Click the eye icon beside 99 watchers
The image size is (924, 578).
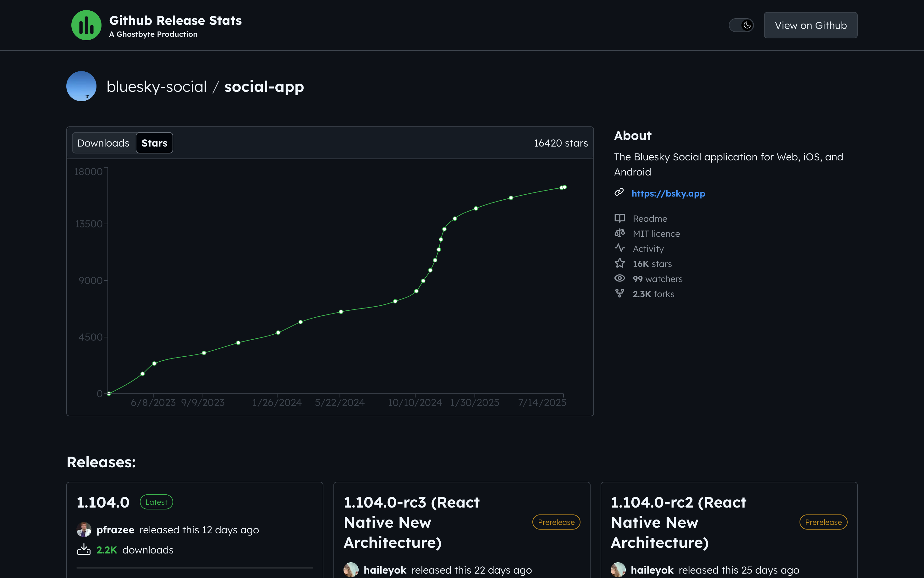[619, 278]
